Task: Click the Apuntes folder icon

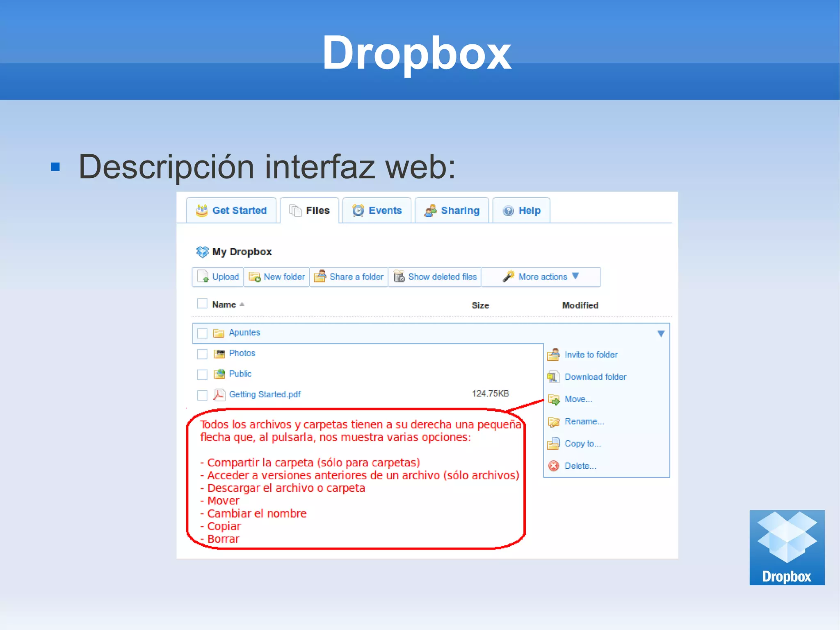Action: click(x=219, y=333)
